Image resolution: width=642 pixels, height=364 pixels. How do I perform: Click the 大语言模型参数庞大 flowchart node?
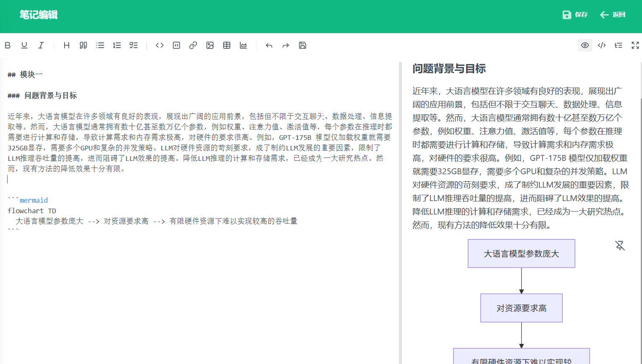point(521,253)
